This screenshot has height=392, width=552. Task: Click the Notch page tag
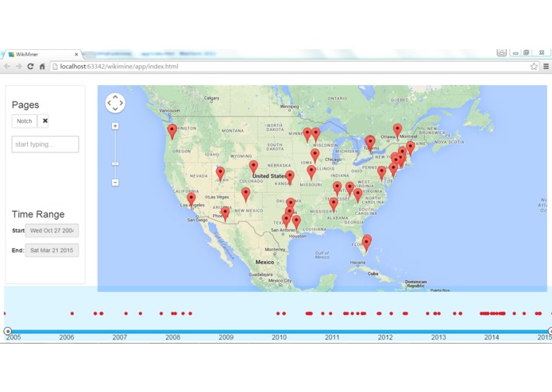coord(25,121)
